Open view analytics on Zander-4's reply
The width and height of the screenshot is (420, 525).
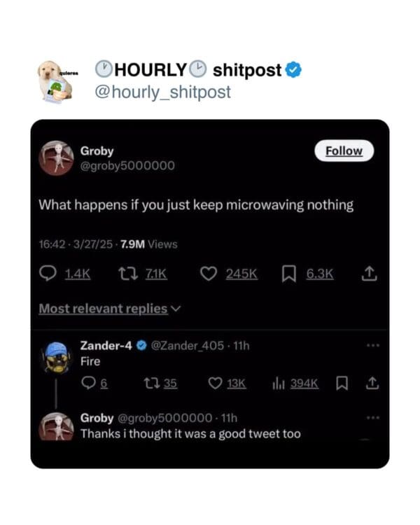click(276, 383)
